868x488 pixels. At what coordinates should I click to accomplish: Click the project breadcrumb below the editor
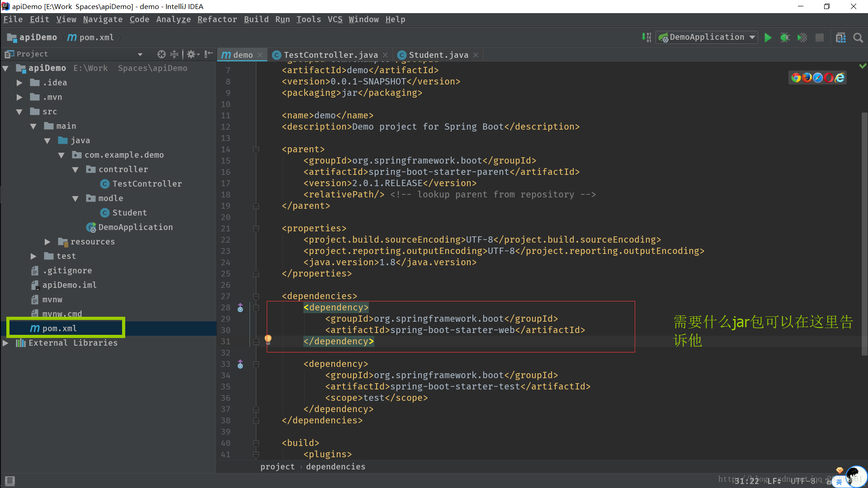[x=277, y=467]
